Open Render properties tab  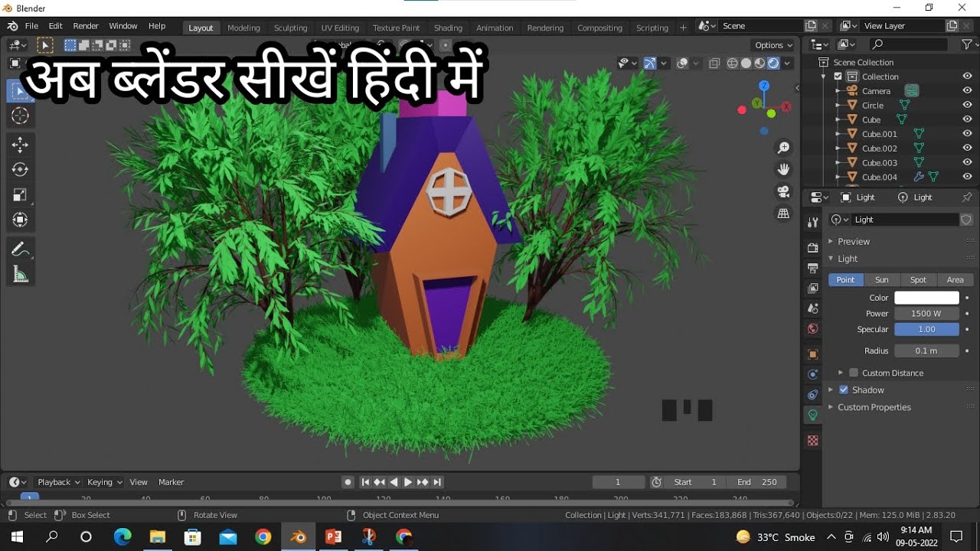pyautogui.click(x=813, y=248)
